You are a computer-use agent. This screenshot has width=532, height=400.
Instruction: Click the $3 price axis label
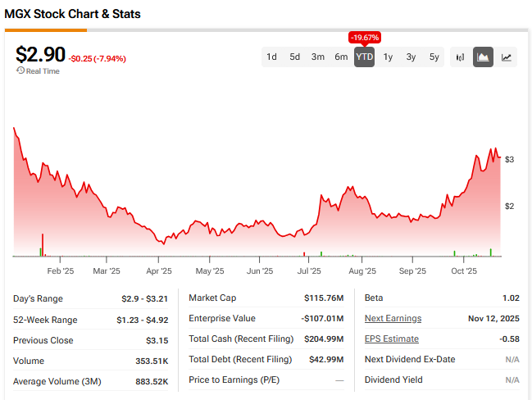(x=510, y=159)
